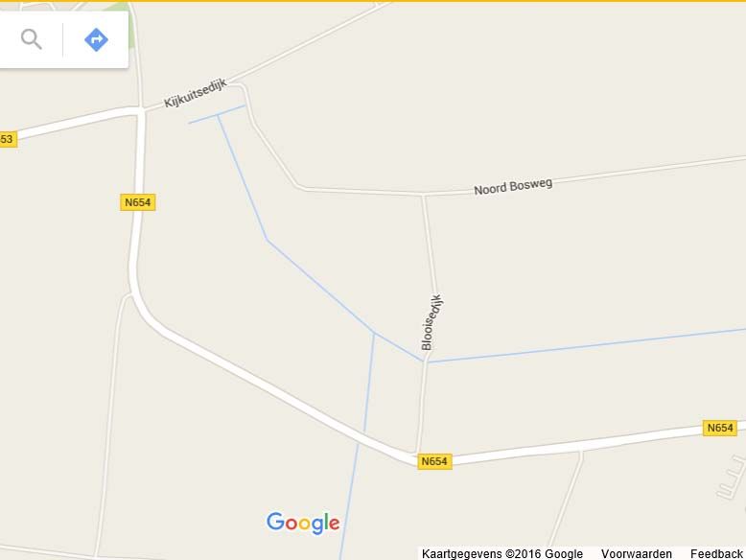This screenshot has height=560, width=746.
Task: Click the junction of Blooisedijk and Noord Bosweg
Action: point(424,195)
